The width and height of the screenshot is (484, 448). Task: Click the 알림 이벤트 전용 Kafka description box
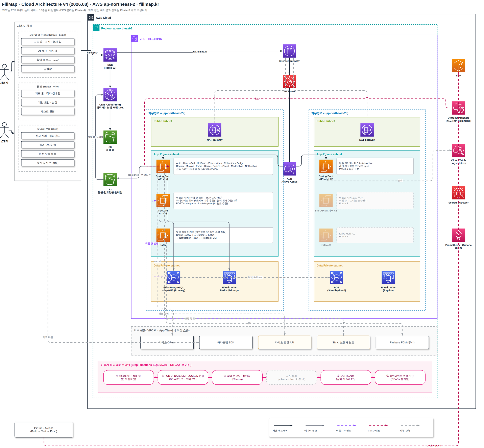coord(223,235)
